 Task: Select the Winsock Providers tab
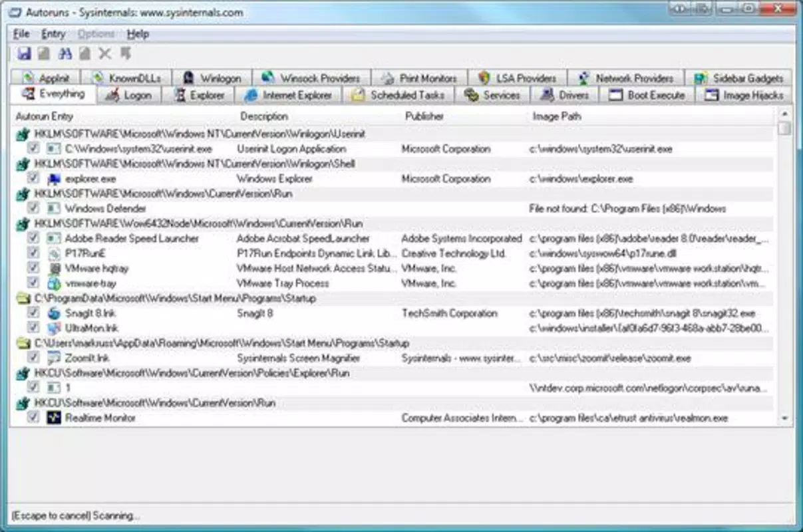[x=311, y=78]
